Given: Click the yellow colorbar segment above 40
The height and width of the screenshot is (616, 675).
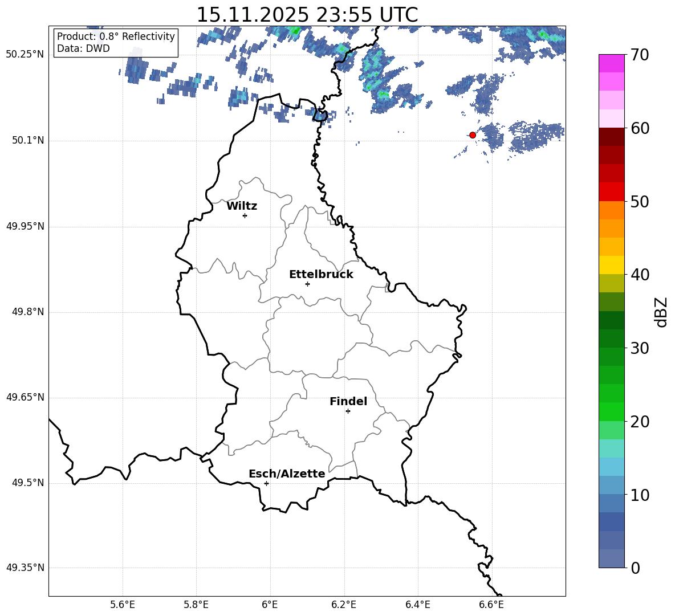Looking at the screenshot, I should (x=611, y=265).
